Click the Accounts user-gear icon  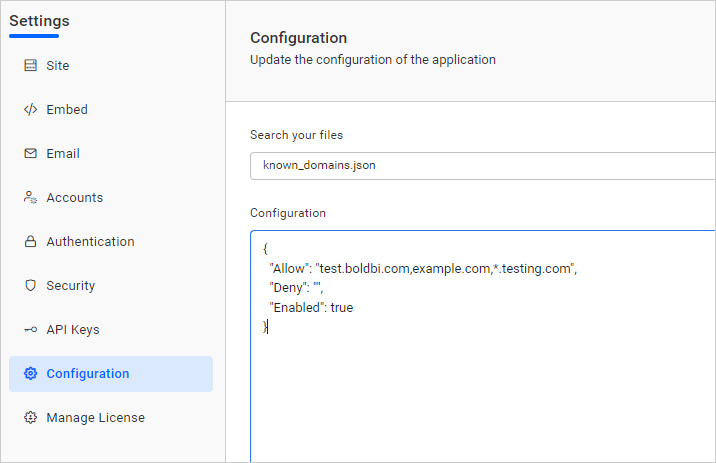(31, 197)
